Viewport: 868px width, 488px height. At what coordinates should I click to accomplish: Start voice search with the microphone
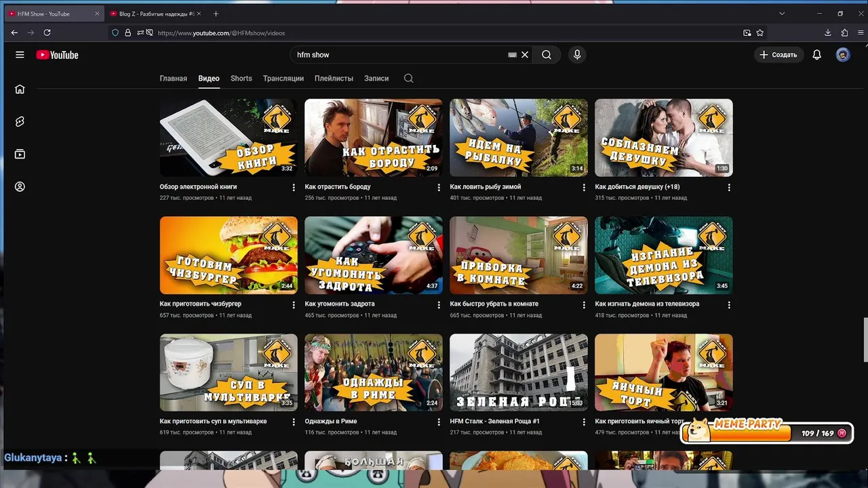click(577, 55)
